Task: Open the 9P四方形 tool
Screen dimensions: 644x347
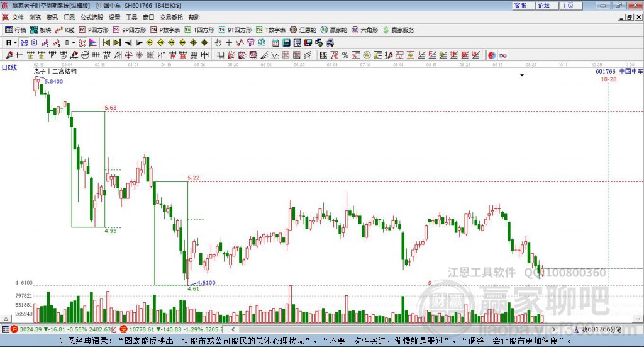Action: [130, 30]
